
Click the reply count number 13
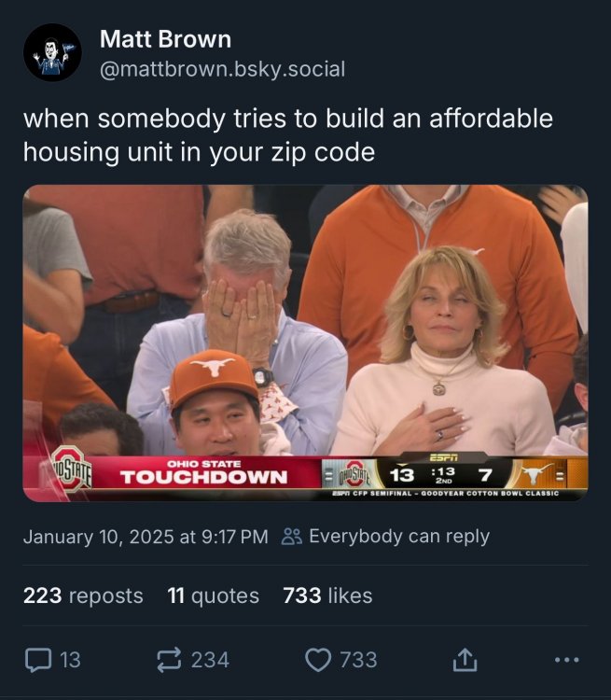70,660
